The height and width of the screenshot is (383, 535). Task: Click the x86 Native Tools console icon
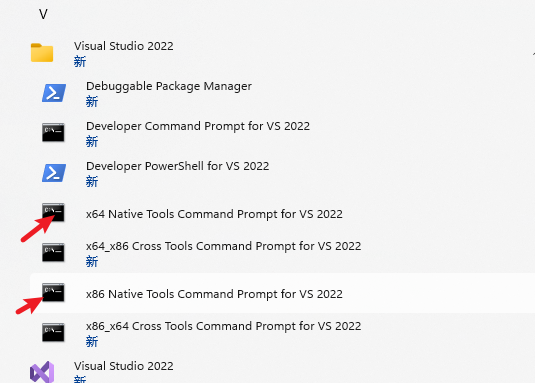53,293
